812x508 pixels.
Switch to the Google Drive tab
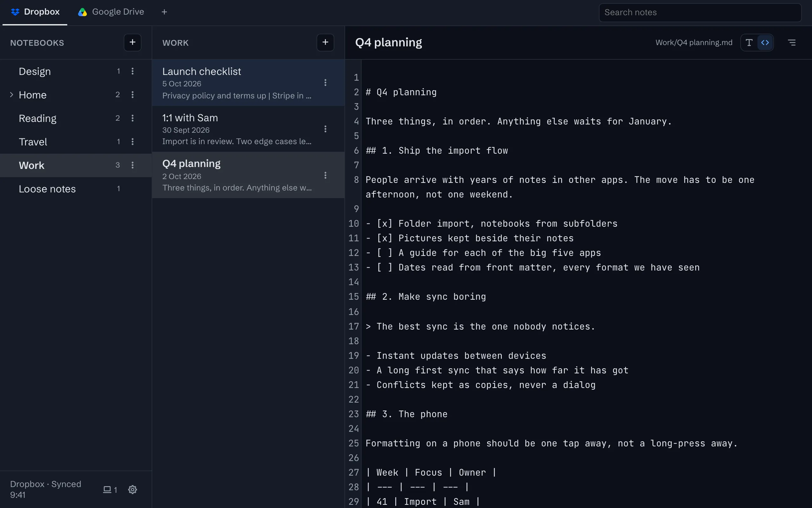point(111,12)
